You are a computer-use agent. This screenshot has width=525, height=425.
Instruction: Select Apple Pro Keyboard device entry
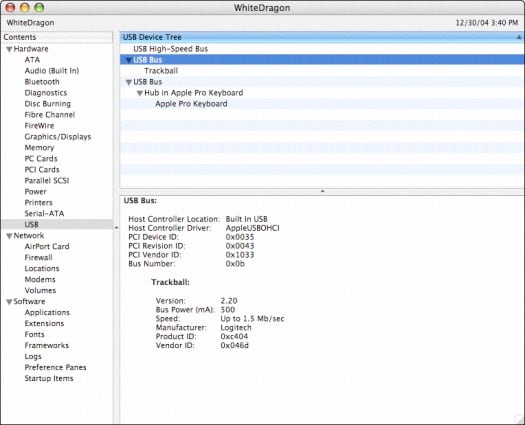(191, 103)
